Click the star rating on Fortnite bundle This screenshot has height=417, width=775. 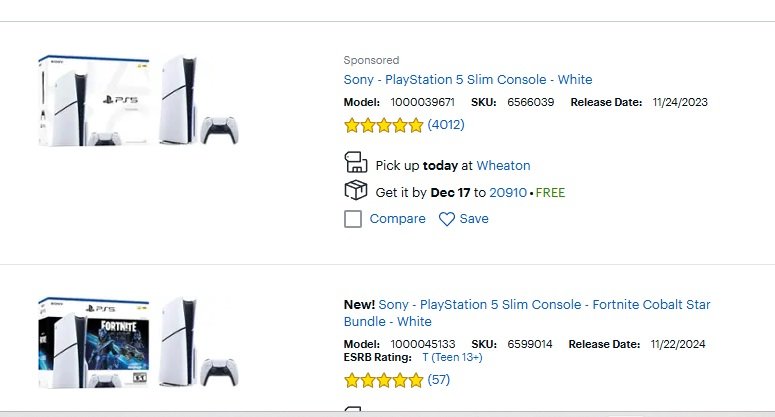pos(383,381)
